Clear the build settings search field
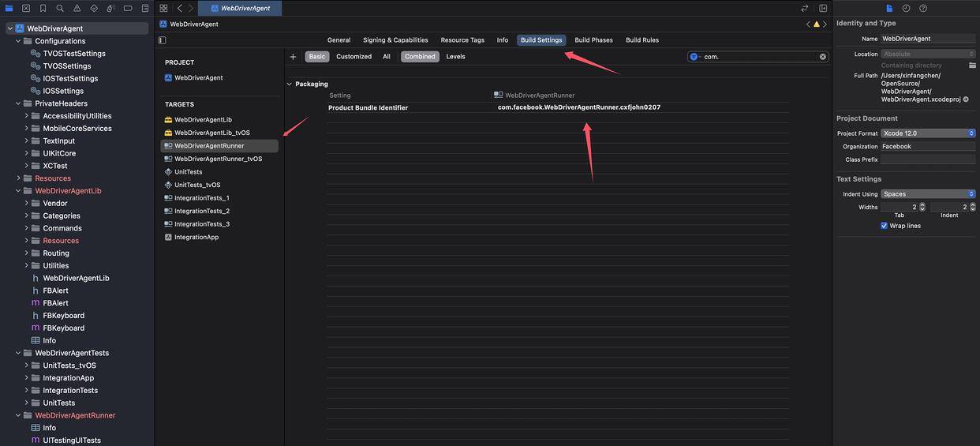This screenshot has height=446, width=980. point(823,57)
